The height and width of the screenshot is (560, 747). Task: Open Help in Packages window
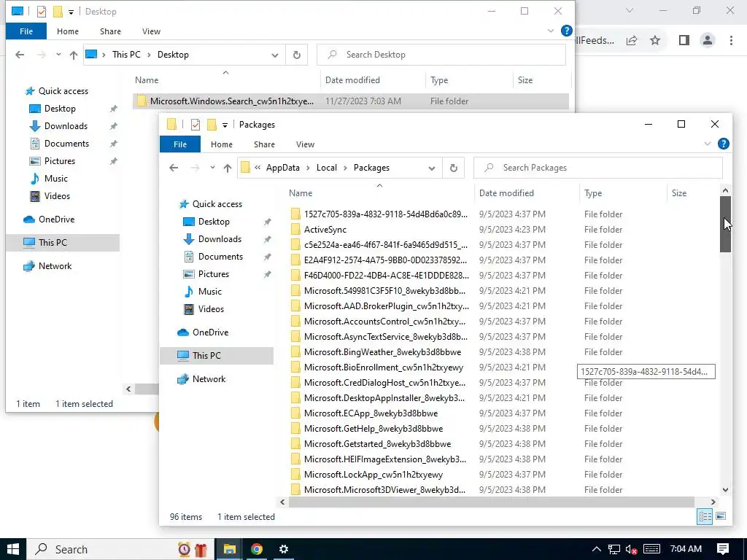pos(723,144)
